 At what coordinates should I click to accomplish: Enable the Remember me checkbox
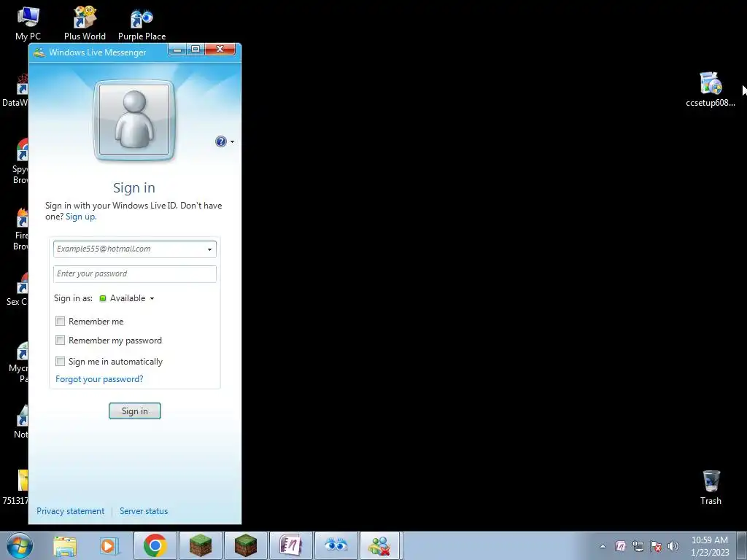[60, 322]
